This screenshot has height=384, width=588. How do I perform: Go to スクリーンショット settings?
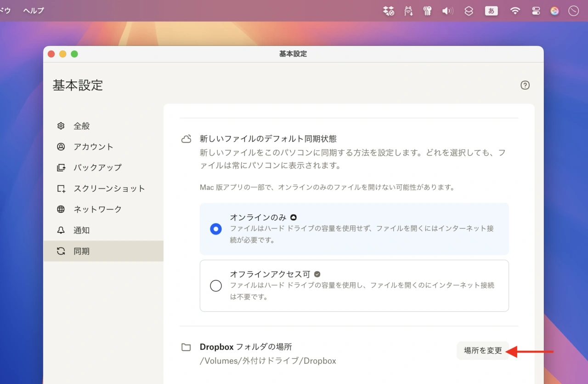coord(109,189)
